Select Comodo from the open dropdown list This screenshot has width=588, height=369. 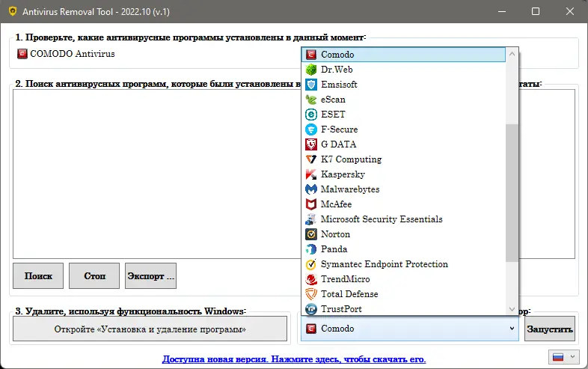(403, 55)
